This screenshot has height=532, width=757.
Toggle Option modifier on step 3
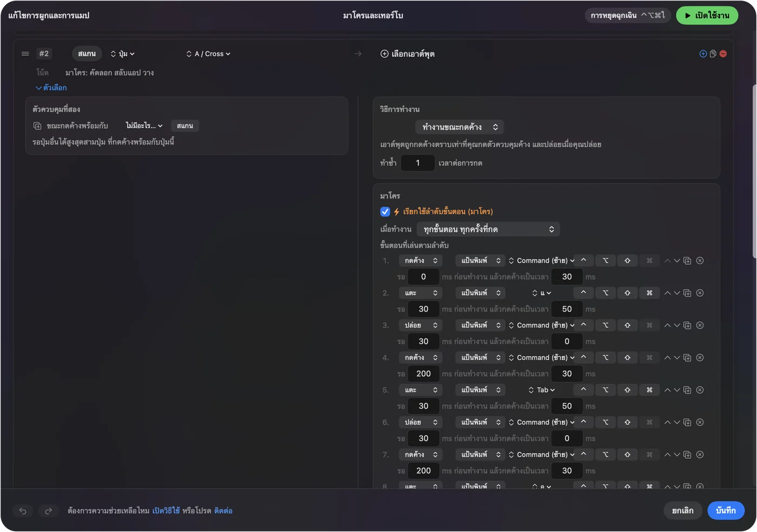click(x=606, y=325)
